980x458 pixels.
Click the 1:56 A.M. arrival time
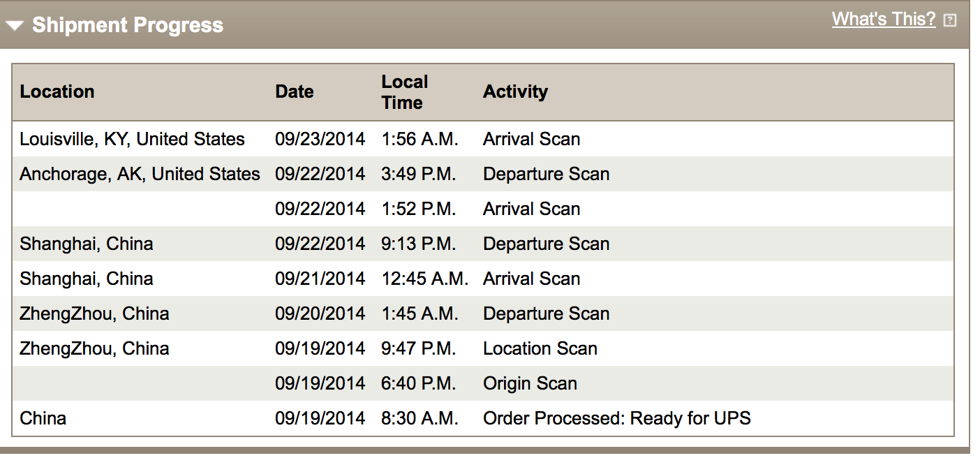(420, 139)
